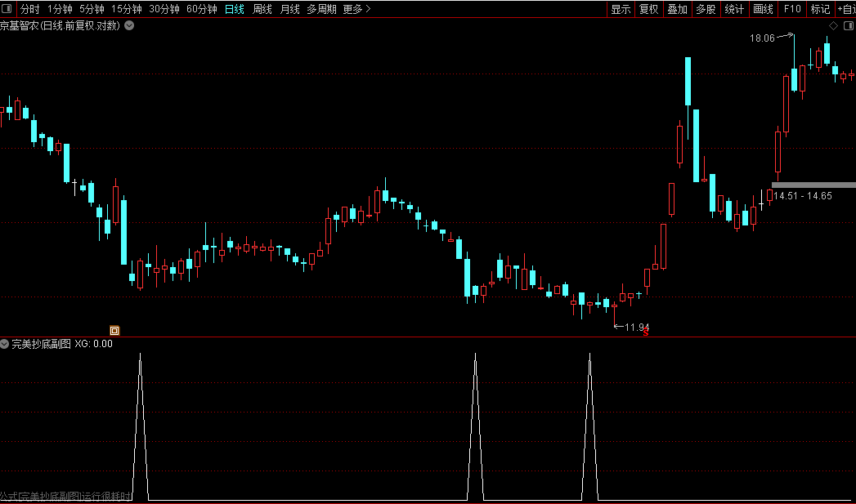Switch to 日线 daily chart

pos(235,9)
